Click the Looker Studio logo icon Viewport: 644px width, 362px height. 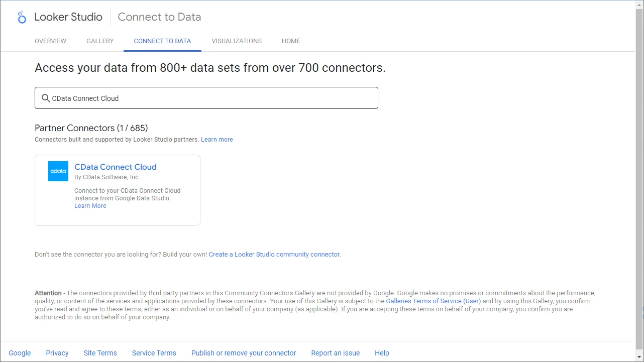point(22,18)
